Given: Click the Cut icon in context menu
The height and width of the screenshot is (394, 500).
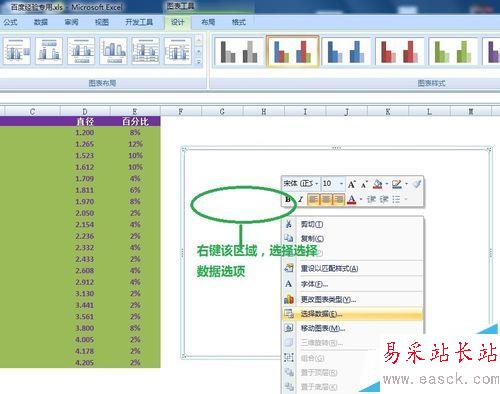Looking at the screenshot, I should click(x=289, y=224).
